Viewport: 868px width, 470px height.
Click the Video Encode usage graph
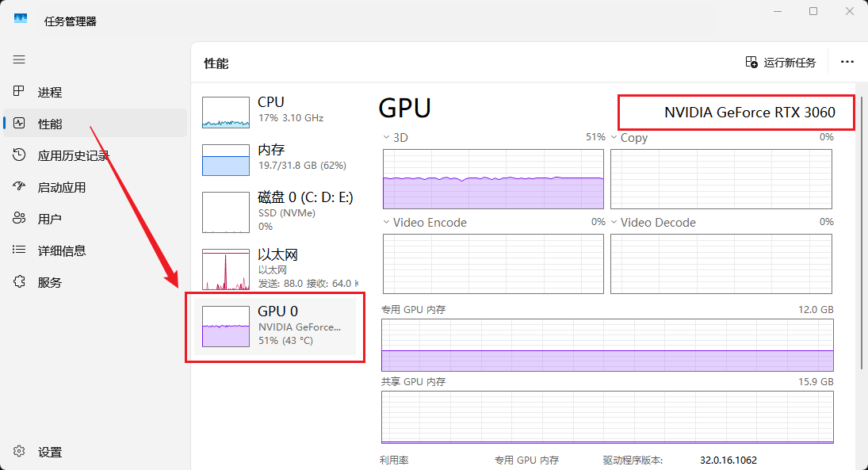tap(493, 263)
